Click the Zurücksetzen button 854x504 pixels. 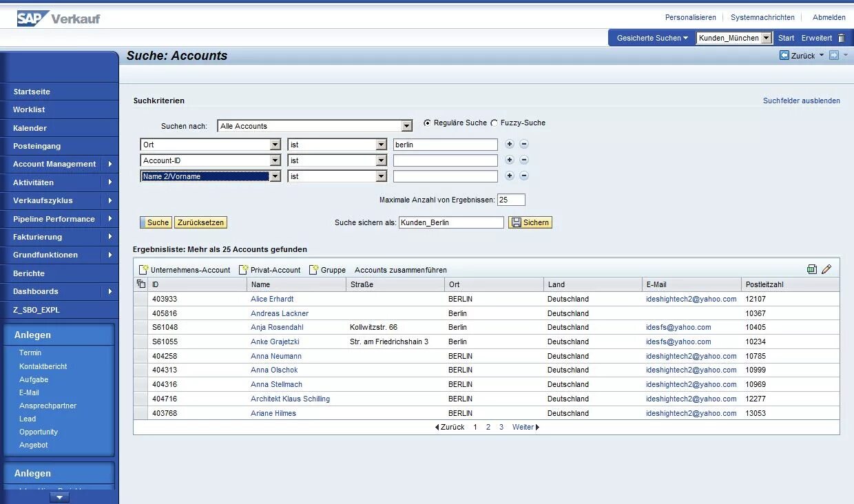(x=200, y=222)
